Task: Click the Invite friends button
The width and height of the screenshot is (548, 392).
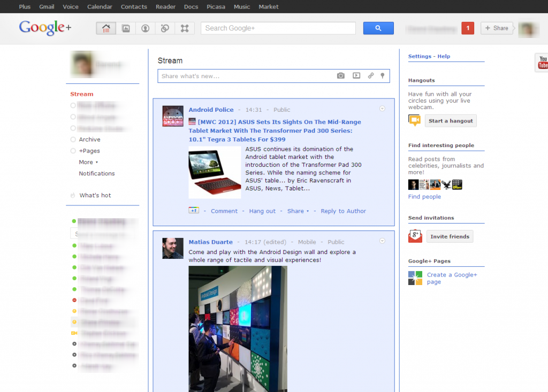Action: tap(450, 236)
